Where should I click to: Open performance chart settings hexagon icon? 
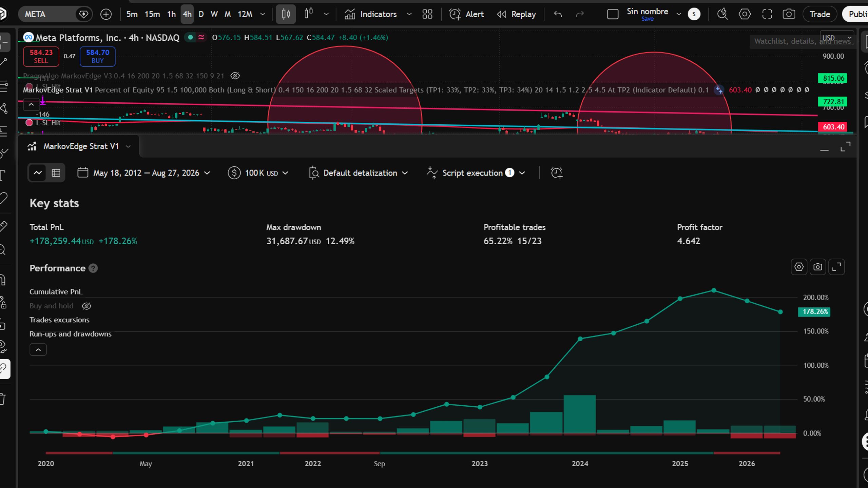pos(799,267)
